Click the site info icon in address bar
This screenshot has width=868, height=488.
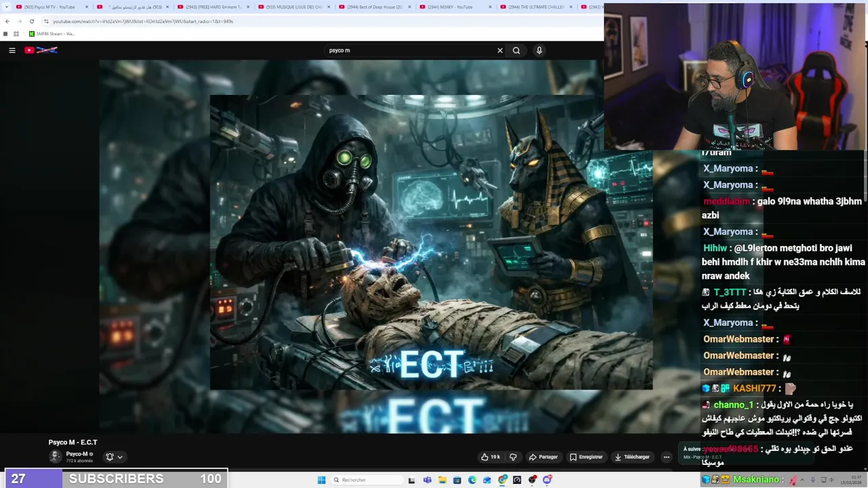tap(46, 21)
